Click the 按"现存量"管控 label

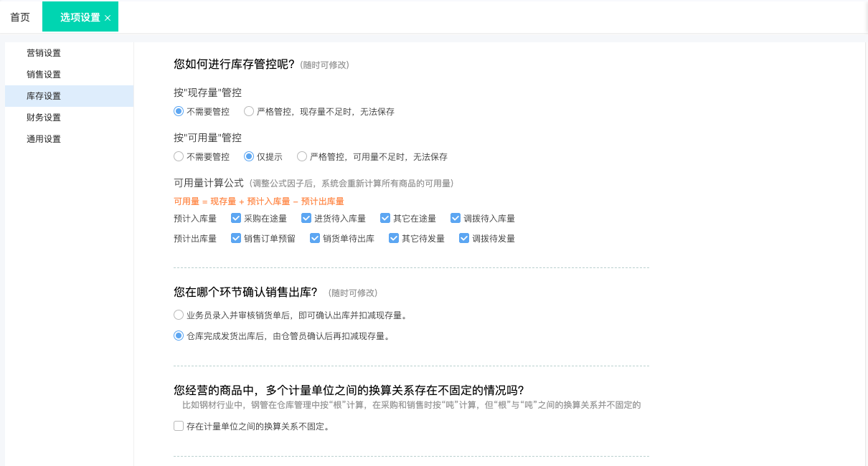pyautogui.click(x=207, y=92)
